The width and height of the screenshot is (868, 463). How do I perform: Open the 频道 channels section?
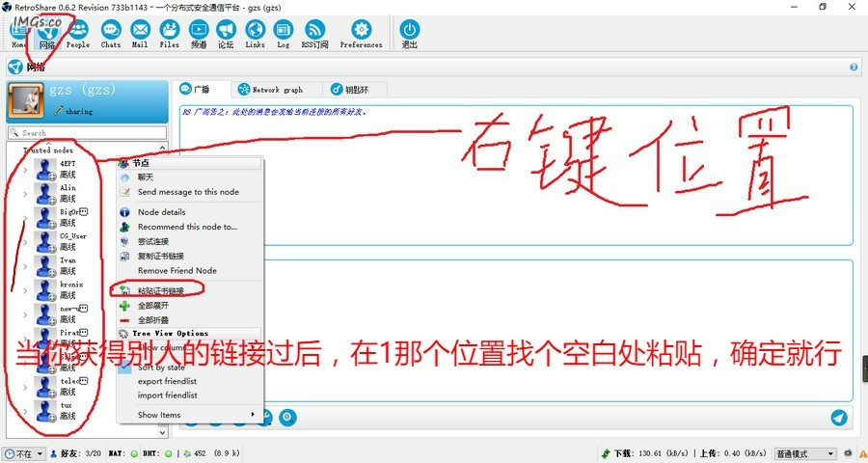coord(199,33)
